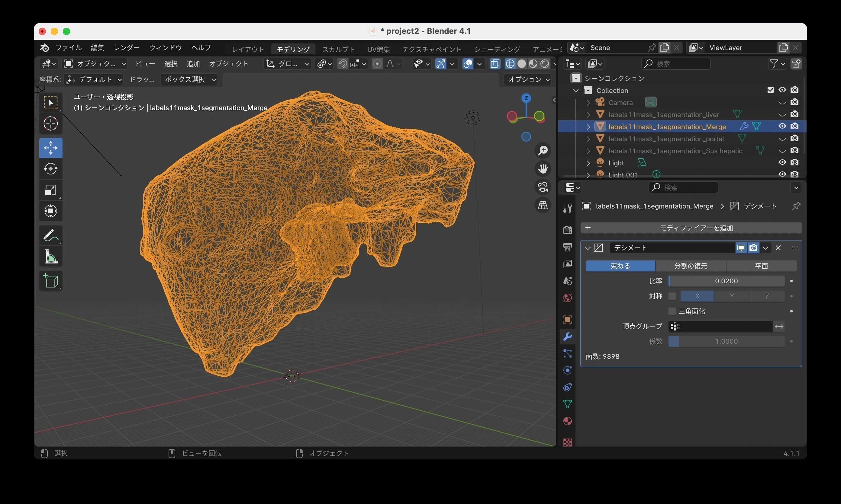Enable the 対称 symmetry checkbox
The height and width of the screenshot is (504, 841).
click(672, 296)
